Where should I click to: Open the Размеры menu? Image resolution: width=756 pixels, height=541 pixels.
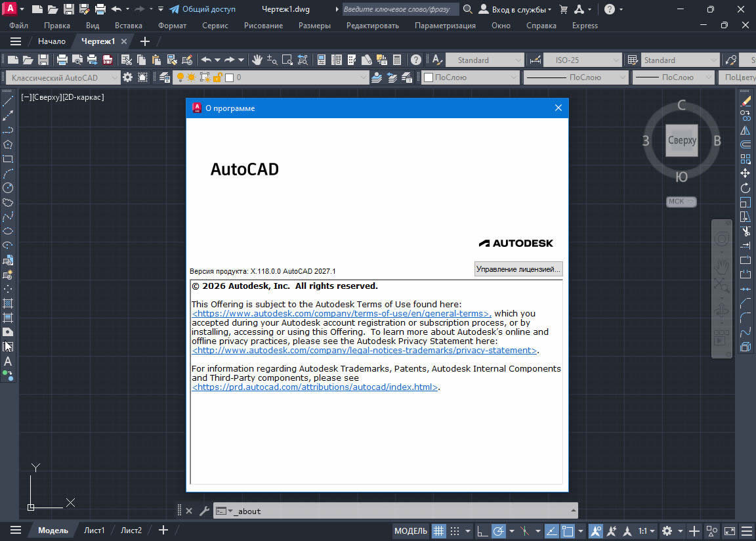pos(314,26)
